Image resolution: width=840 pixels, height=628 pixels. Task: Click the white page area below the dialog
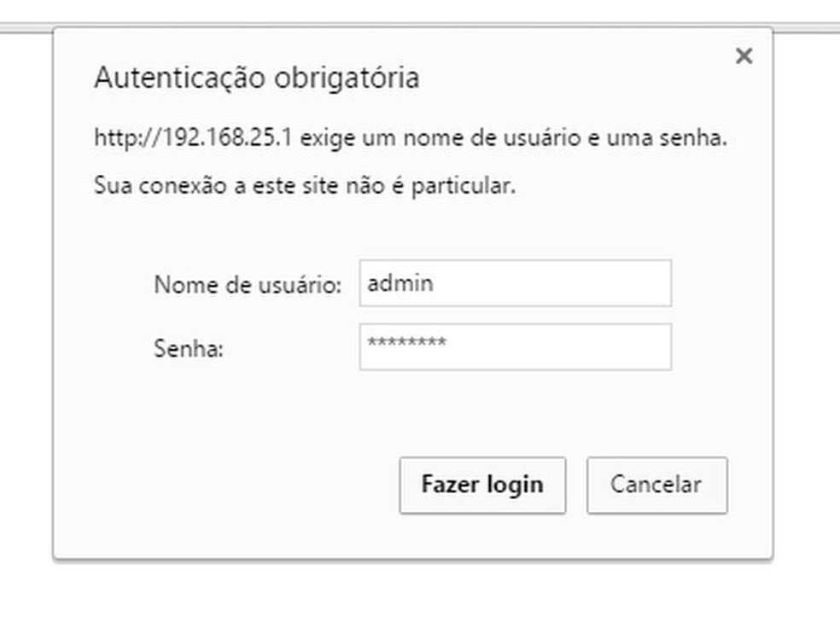pos(418,597)
